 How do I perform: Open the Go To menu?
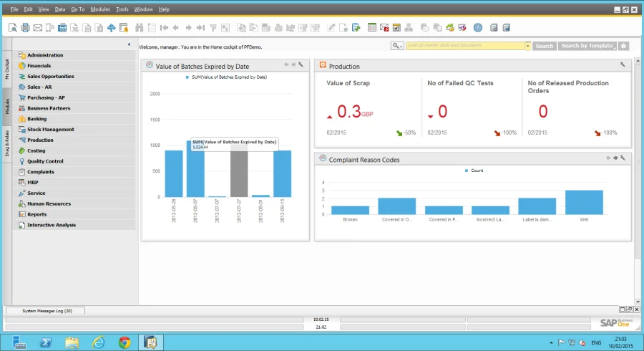click(77, 9)
